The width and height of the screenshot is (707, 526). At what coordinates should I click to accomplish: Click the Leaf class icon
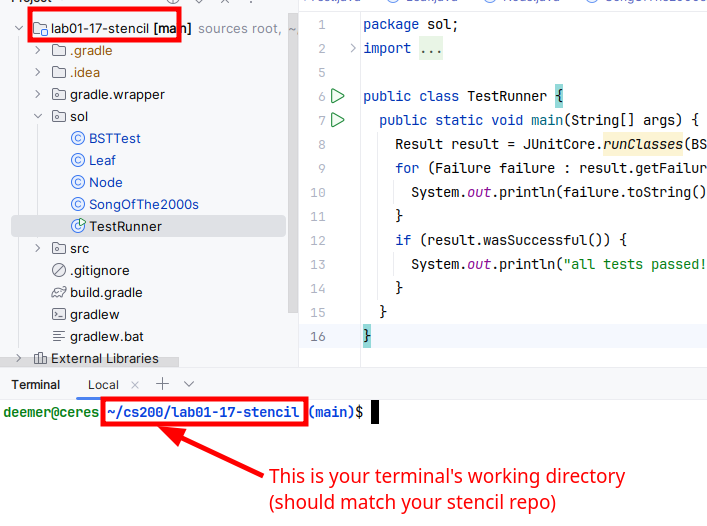point(78,160)
